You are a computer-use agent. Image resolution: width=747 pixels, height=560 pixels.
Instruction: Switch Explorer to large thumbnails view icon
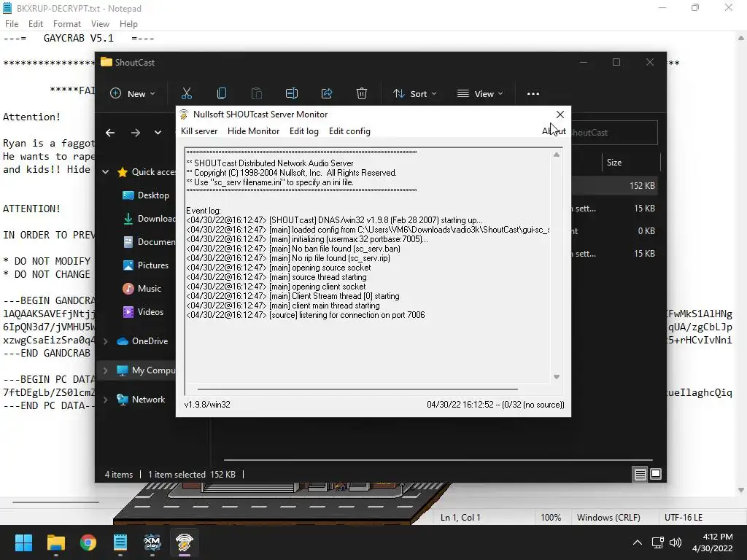656,474
